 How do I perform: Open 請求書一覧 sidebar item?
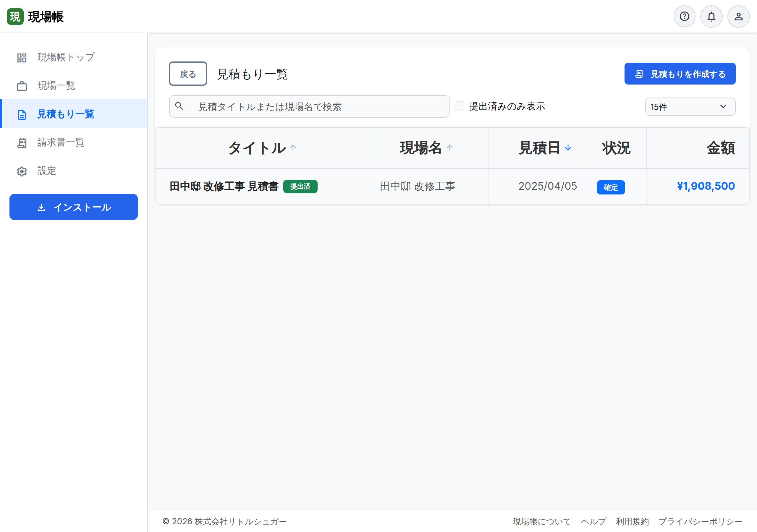pos(74,142)
